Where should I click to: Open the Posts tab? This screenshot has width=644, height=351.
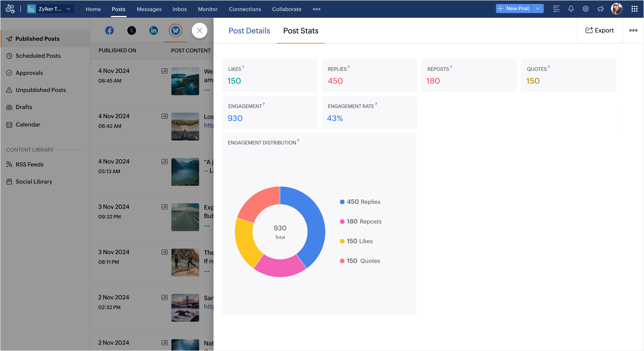pyautogui.click(x=119, y=9)
